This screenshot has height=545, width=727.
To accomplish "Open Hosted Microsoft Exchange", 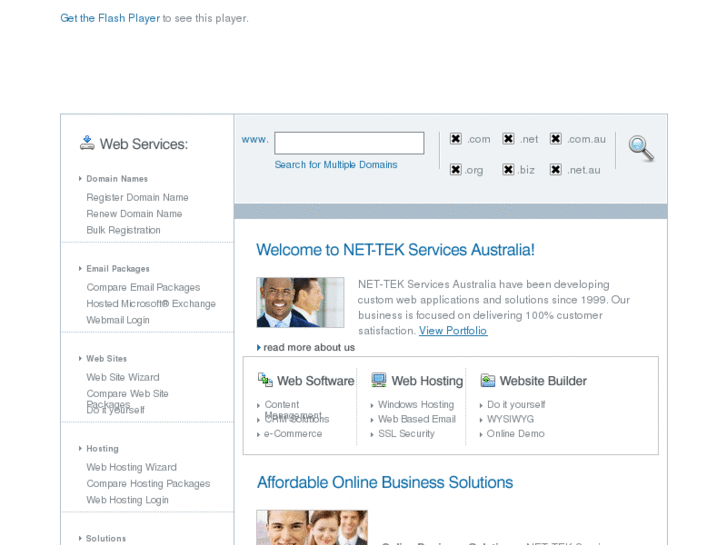I will [x=151, y=304].
